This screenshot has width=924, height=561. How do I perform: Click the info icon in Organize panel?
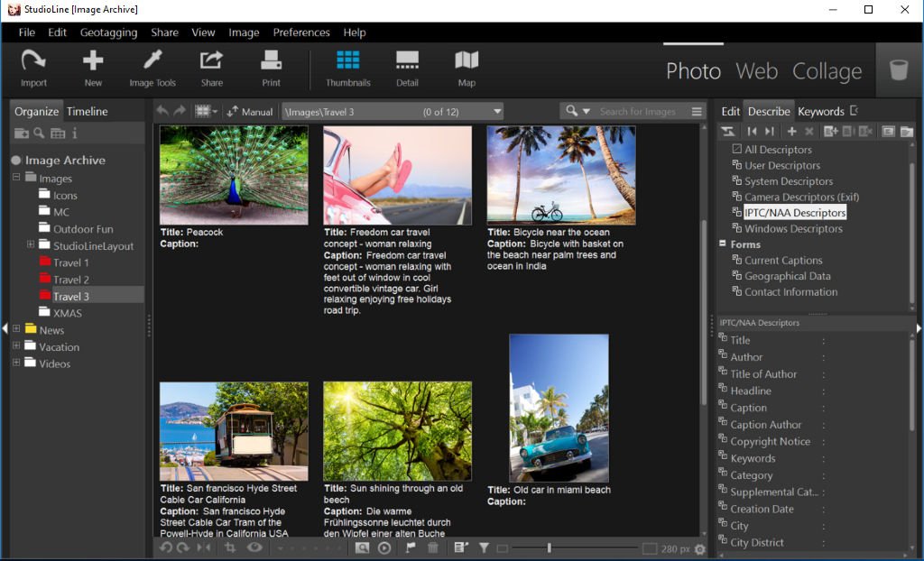pyautogui.click(x=74, y=133)
